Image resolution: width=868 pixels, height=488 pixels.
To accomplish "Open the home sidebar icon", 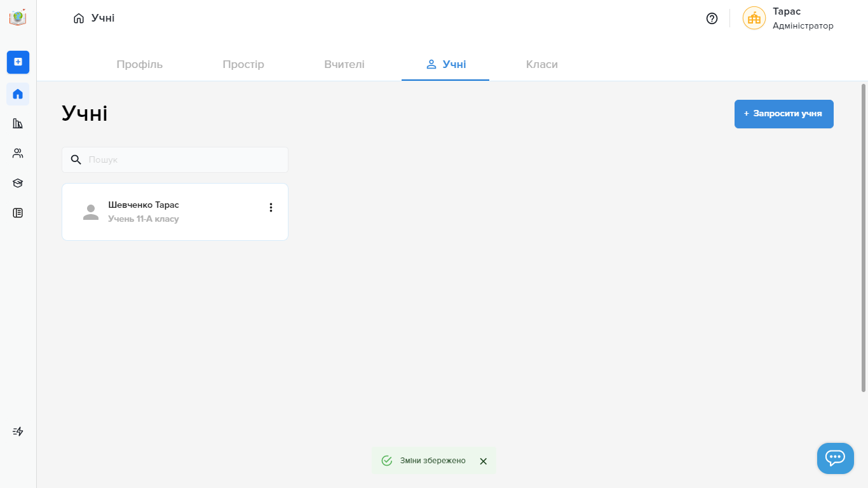I will click(x=18, y=94).
